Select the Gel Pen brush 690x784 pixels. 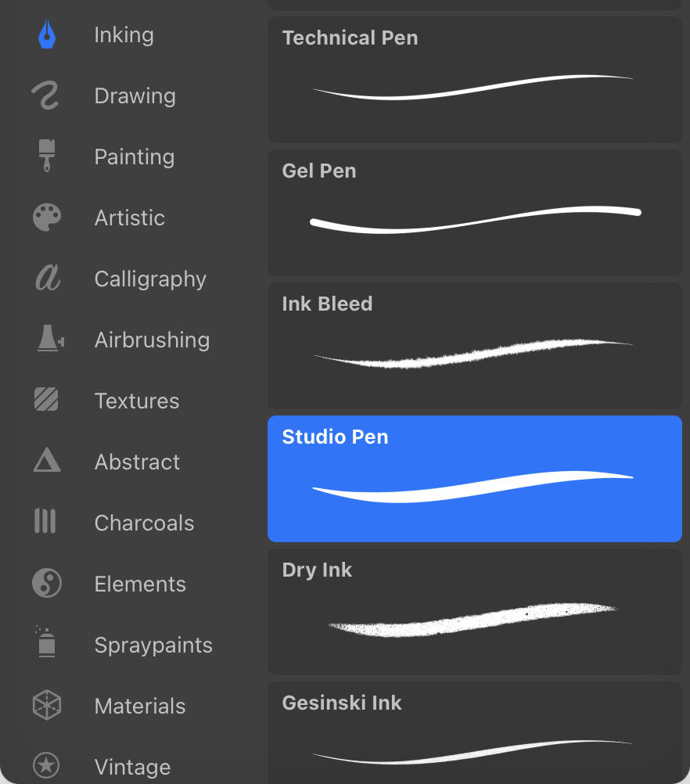pos(474,212)
